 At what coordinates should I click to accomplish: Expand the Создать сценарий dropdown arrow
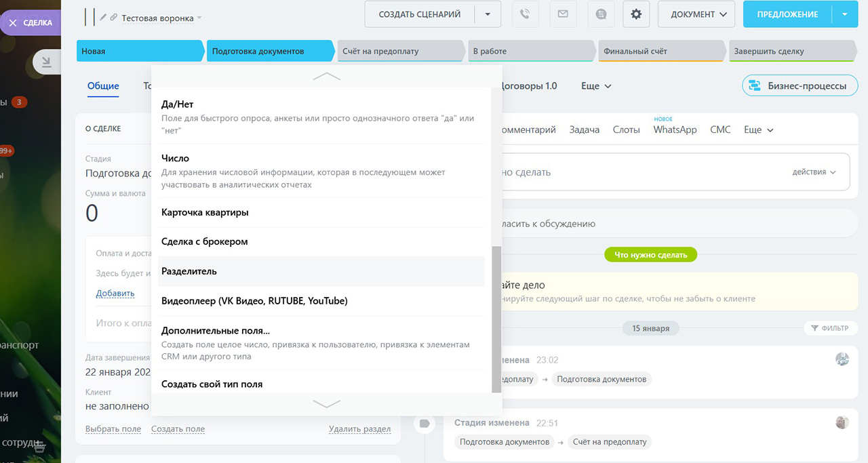488,14
